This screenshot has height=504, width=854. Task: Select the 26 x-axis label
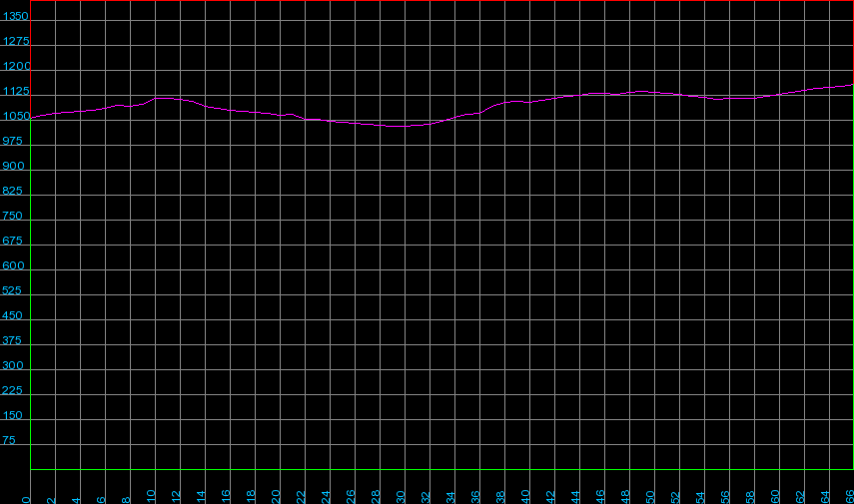(351, 497)
